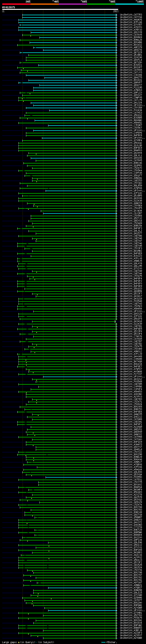This screenshot has height=644, width=146.
Task: Open hit UniRef100_A5H452
Action: click(x=131, y=123)
